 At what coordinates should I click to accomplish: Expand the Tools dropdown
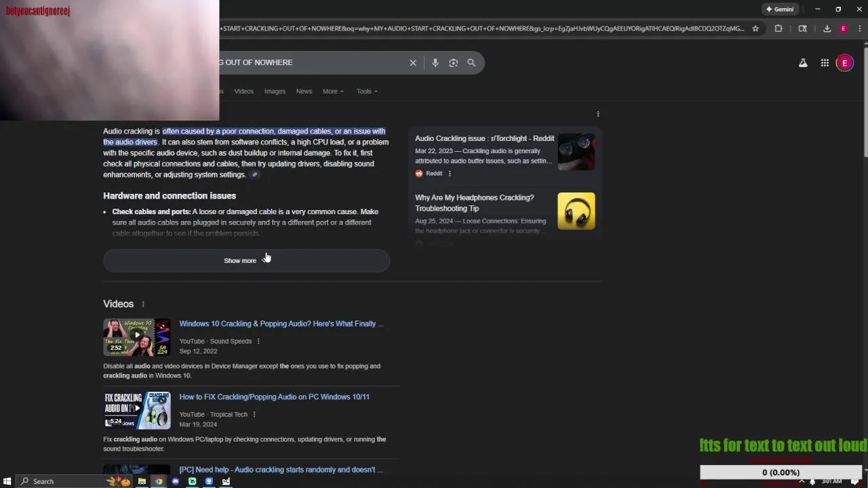pyautogui.click(x=367, y=91)
